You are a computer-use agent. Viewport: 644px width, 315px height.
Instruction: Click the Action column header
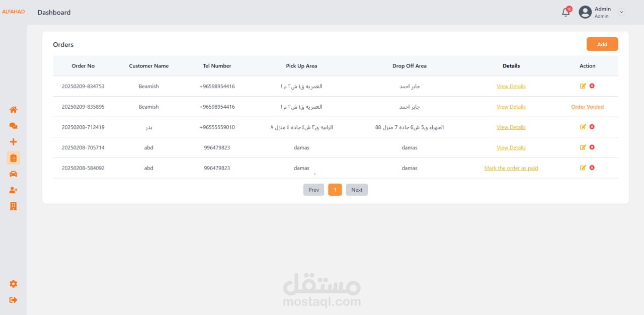(x=587, y=66)
